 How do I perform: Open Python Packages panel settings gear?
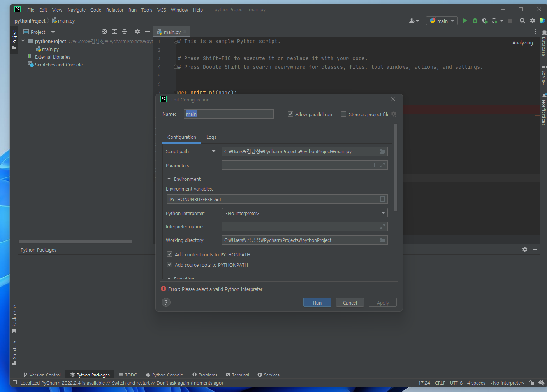tap(525, 249)
